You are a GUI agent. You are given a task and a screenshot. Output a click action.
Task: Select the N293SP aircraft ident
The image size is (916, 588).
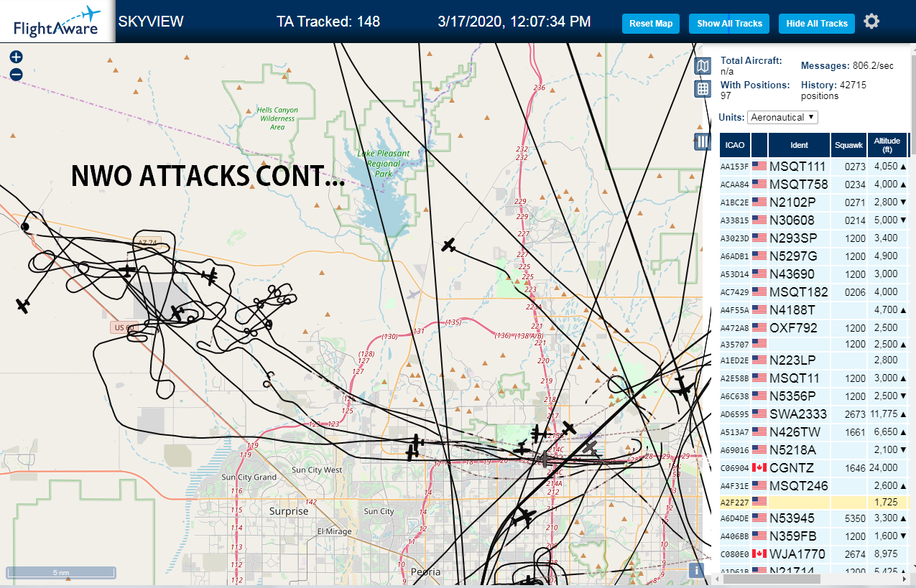click(793, 238)
